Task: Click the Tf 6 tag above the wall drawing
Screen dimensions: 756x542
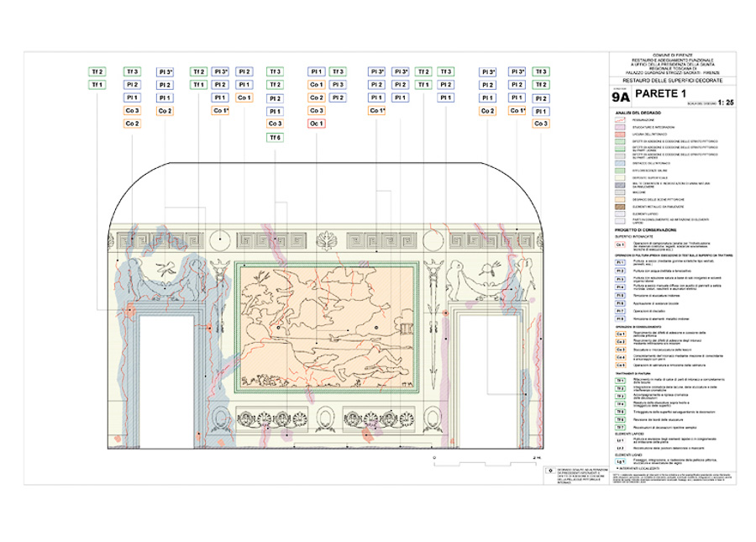Action: tap(275, 138)
